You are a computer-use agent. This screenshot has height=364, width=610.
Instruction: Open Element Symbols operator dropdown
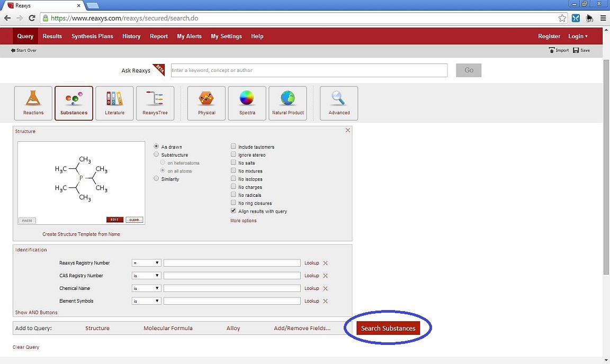[146, 302]
